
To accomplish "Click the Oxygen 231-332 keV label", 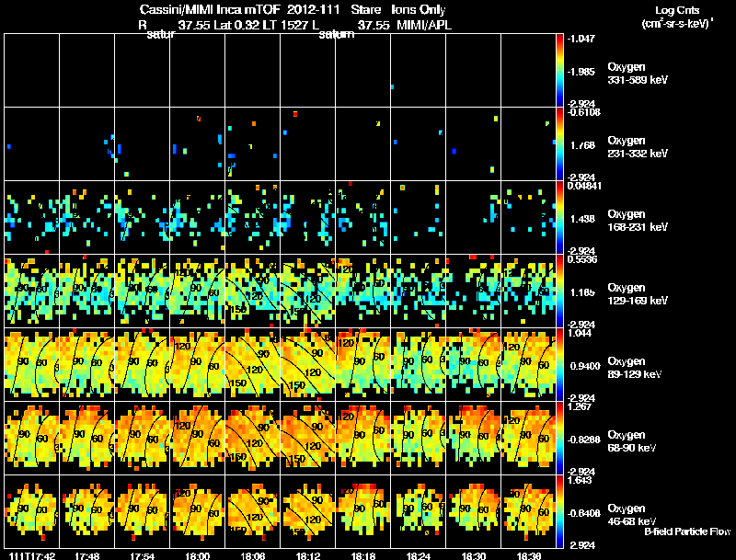I will 638,147.
